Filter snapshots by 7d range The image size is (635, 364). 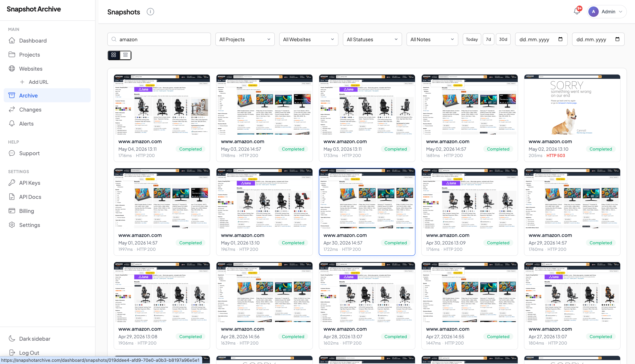tap(488, 39)
